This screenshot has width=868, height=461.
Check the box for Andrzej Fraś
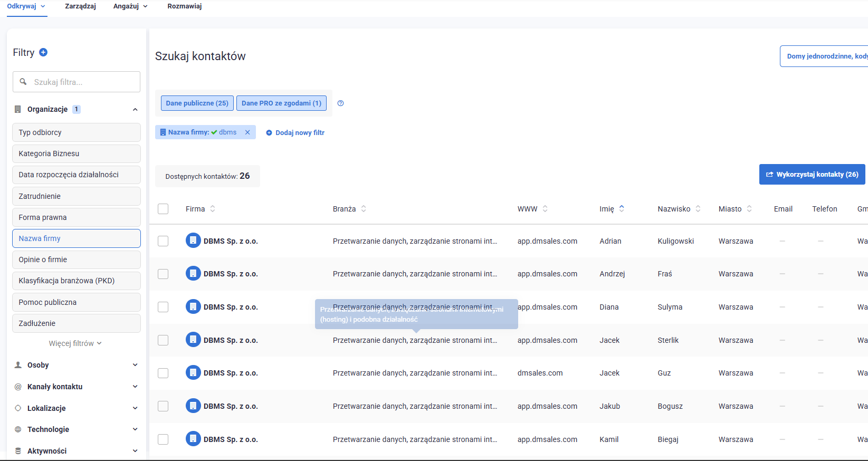[x=163, y=274]
